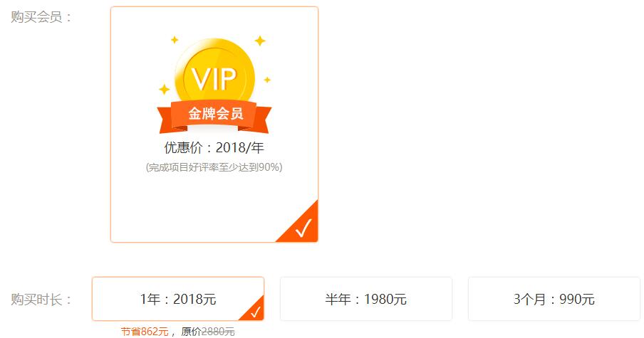Click the white VIP lettering on the coin

click(214, 79)
